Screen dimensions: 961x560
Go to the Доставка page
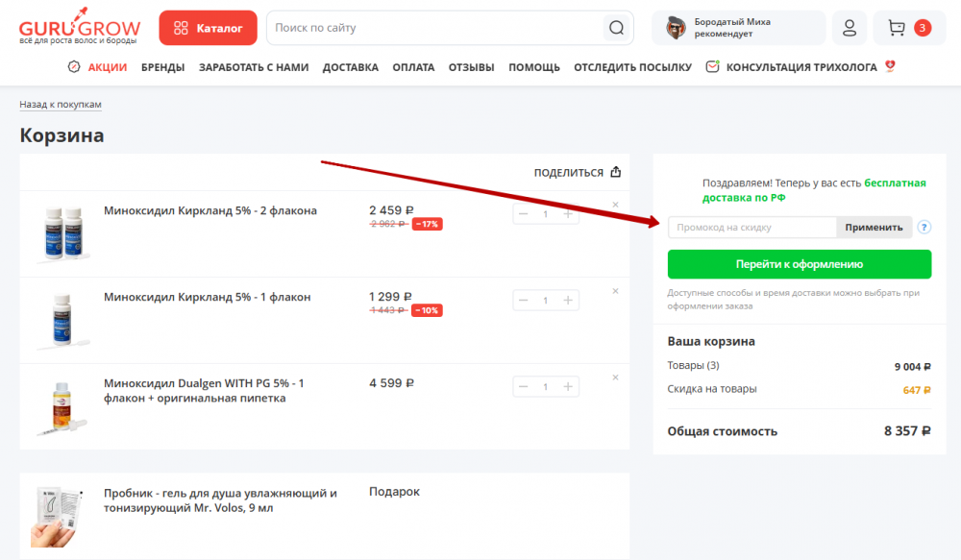click(x=350, y=67)
